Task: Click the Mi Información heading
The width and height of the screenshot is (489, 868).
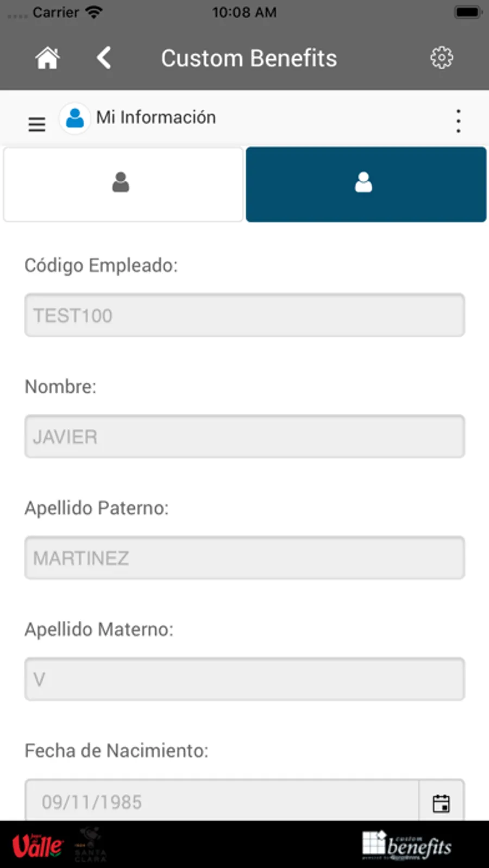Action: (156, 117)
